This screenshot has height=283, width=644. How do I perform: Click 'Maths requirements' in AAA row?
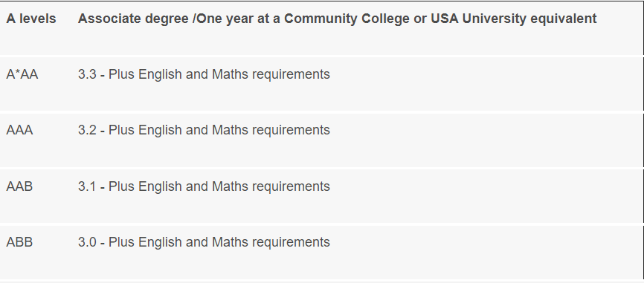(271, 131)
